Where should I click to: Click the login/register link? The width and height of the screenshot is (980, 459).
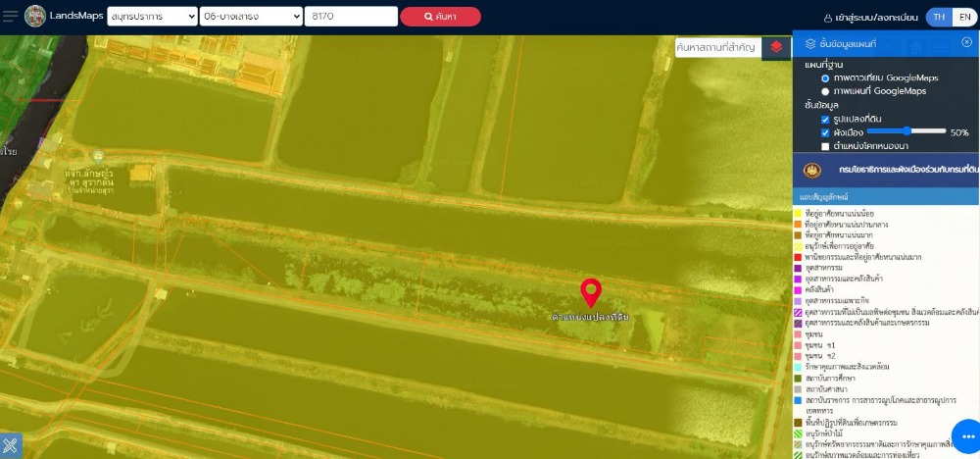[x=870, y=18]
